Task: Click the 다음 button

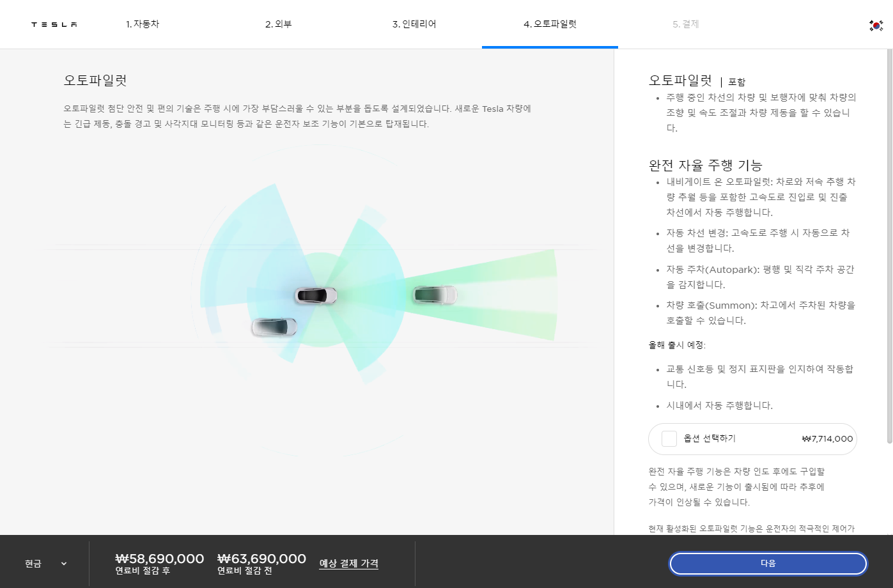Action: click(768, 564)
